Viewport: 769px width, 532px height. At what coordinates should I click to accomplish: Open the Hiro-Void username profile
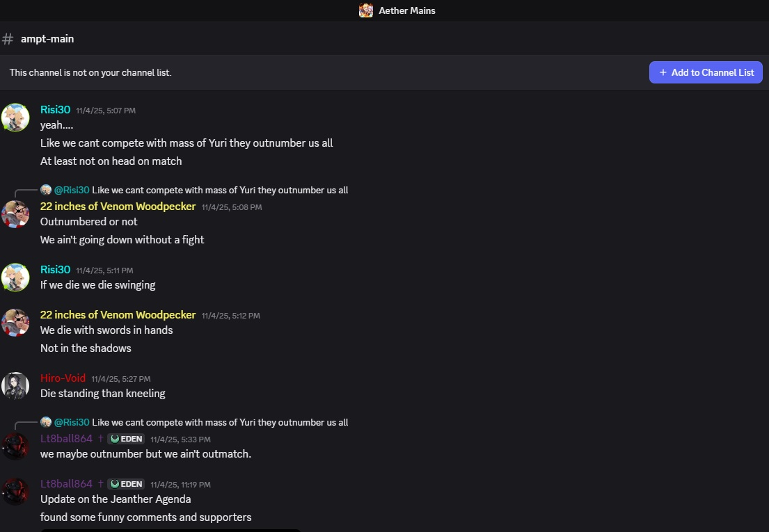[63, 378]
